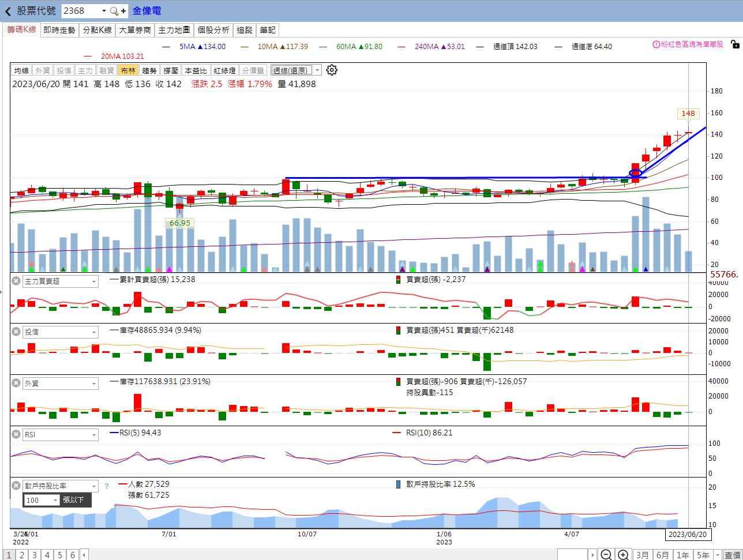The image size is (743, 560).
Task: Select the 1年 time range button
Action: pos(683,555)
